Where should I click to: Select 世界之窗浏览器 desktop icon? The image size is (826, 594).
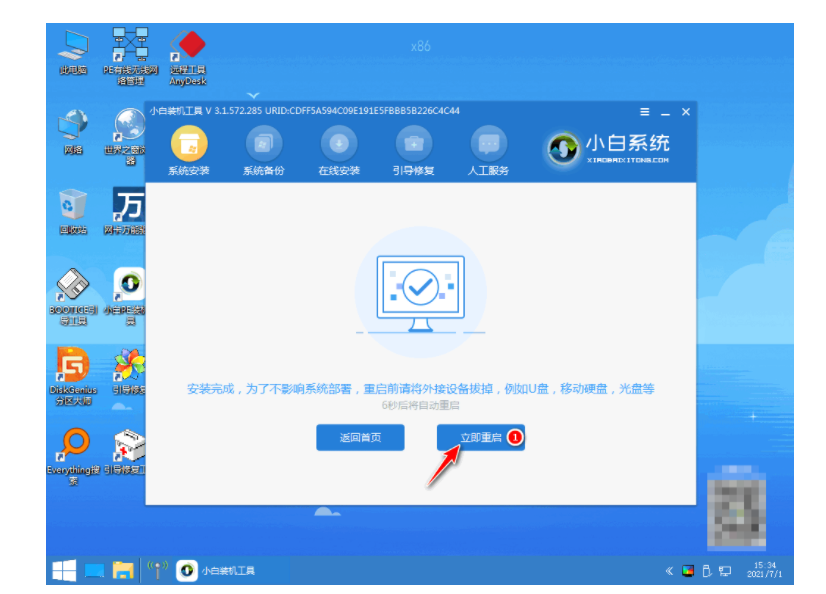click(125, 136)
